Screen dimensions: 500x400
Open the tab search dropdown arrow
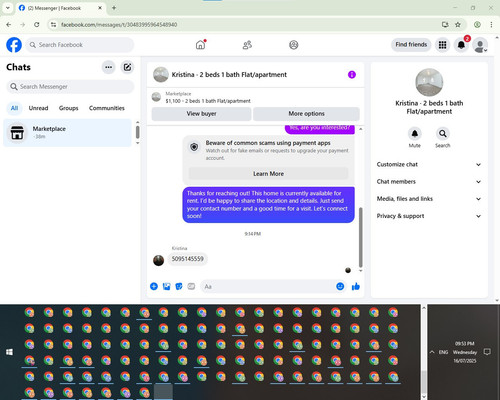click(x=8, y=8)
